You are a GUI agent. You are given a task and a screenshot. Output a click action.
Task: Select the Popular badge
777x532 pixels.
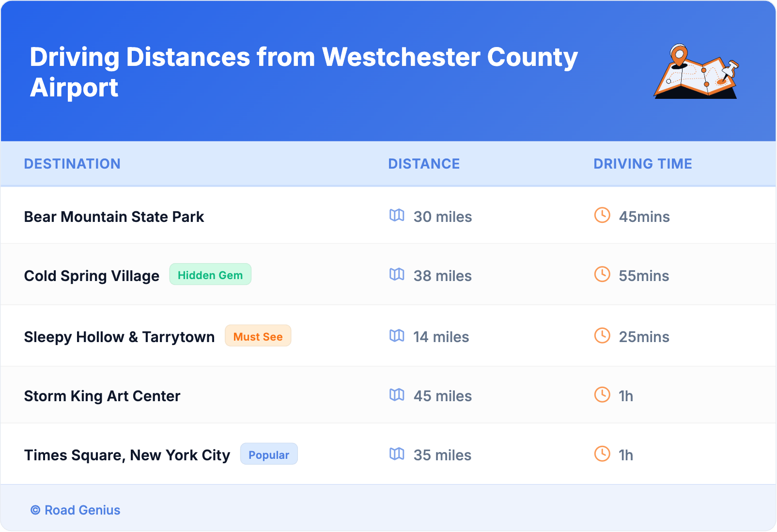269,454
